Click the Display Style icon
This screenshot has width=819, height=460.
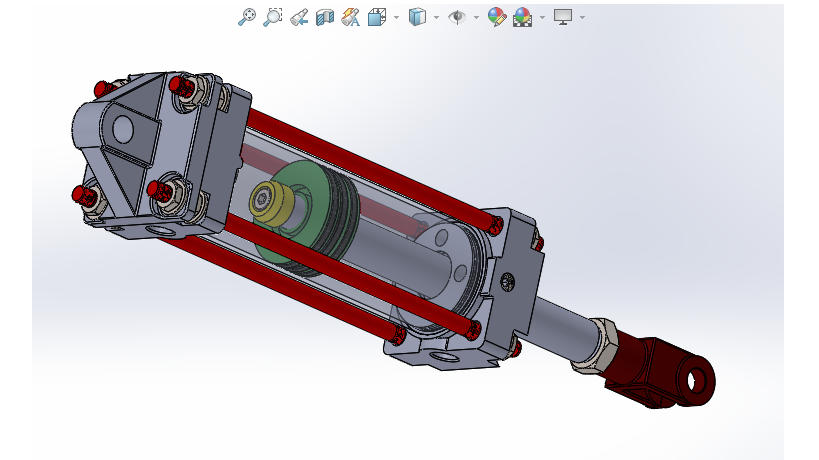417,17
